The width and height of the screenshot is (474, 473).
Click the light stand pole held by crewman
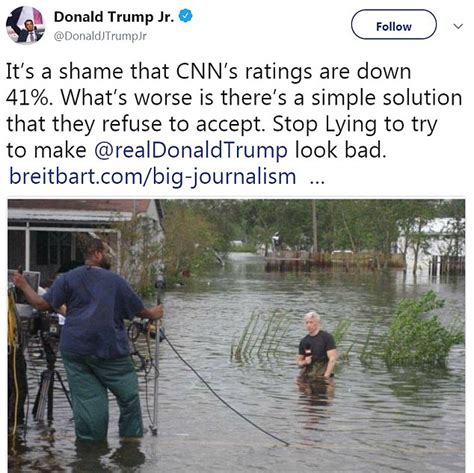coord(157,357)
